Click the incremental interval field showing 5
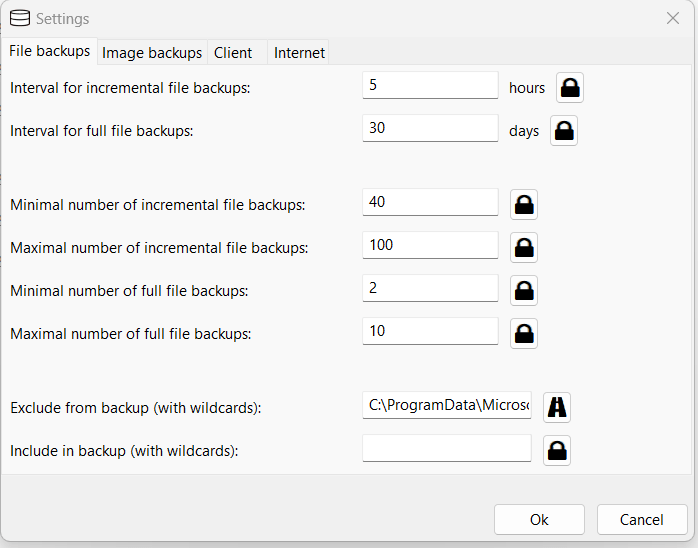 pyautogui.click(x=430, y=85)
